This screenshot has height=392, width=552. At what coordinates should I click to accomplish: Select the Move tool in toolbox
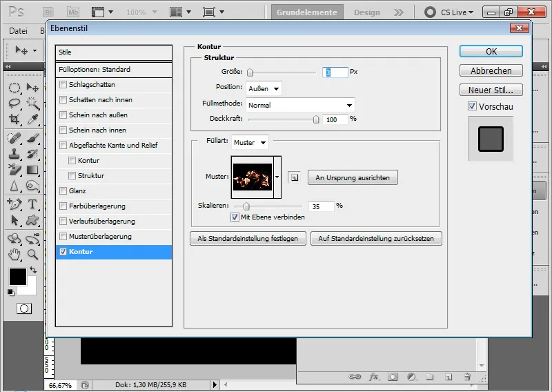[32, 88]
